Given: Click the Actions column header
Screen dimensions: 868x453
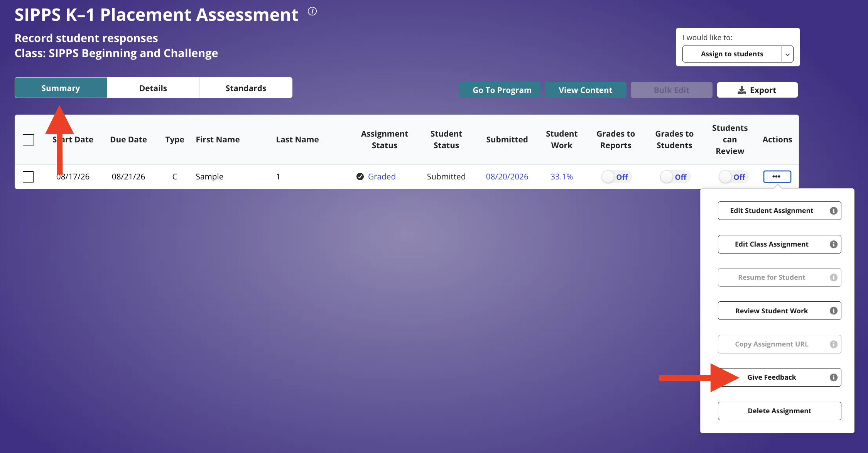Looking at the screenshot, I should (777, 140).
